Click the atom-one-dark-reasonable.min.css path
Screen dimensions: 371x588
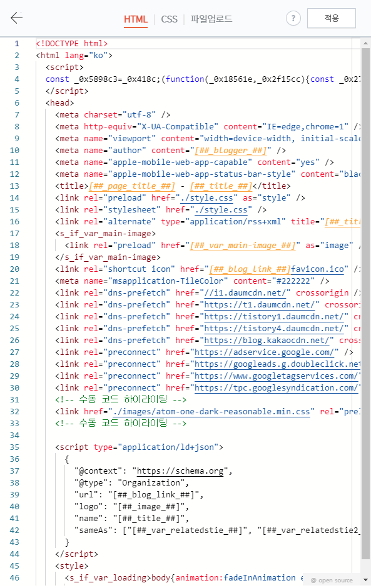211,412
